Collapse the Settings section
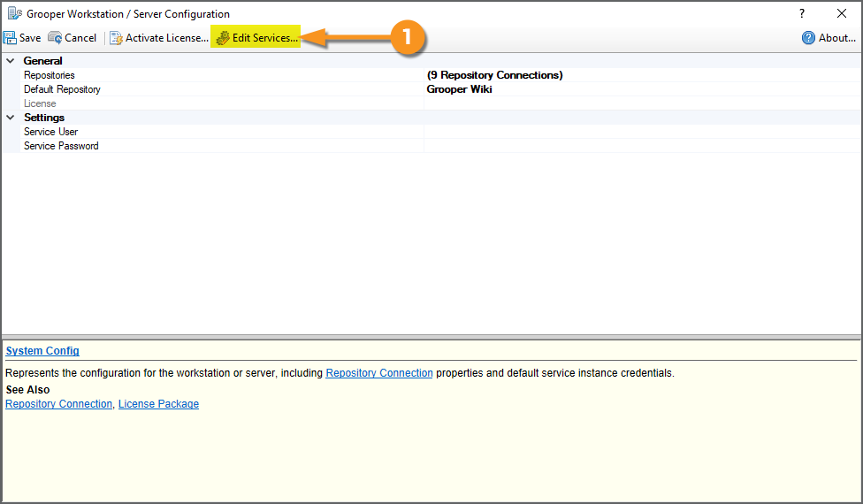Viewport: 863px width, 504px height. pos(11,118)
